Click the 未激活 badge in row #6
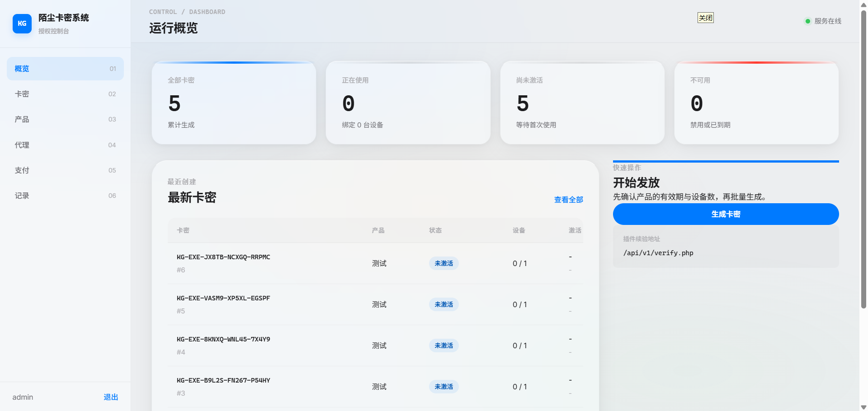This screenshot has height=411, width=868. pyautogui.click(x=443, y=263)
